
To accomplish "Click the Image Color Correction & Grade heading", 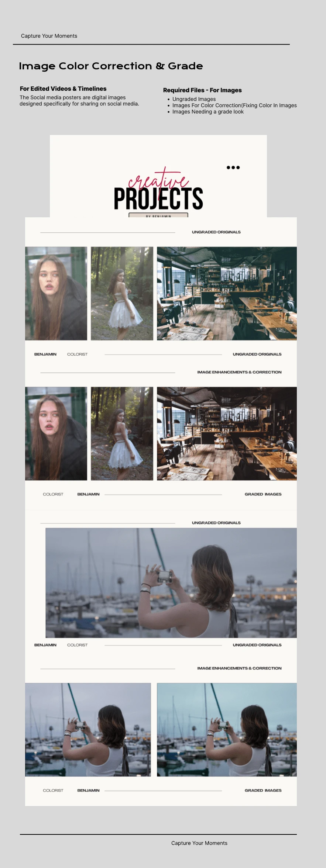I will [x=111, y=66].
